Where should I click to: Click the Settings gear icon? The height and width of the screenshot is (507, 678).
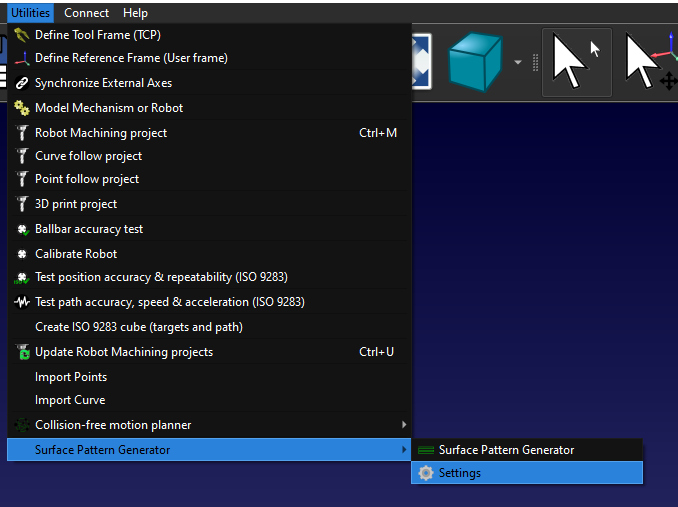(426, 473)
